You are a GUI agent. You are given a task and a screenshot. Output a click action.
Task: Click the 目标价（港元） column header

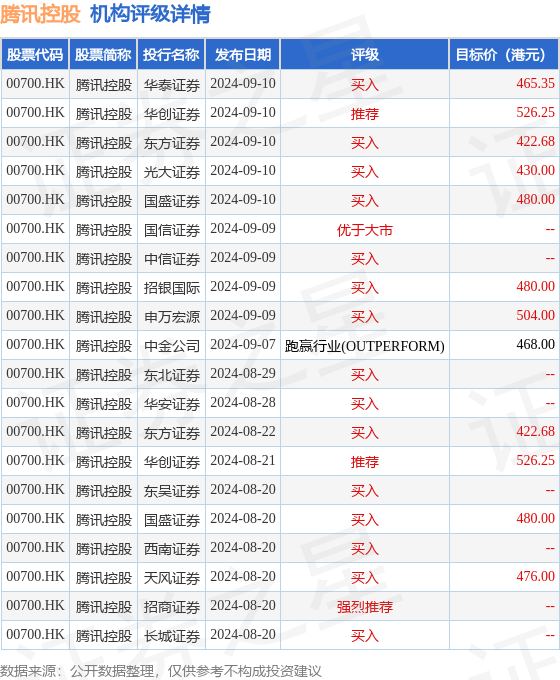(504, 55)
